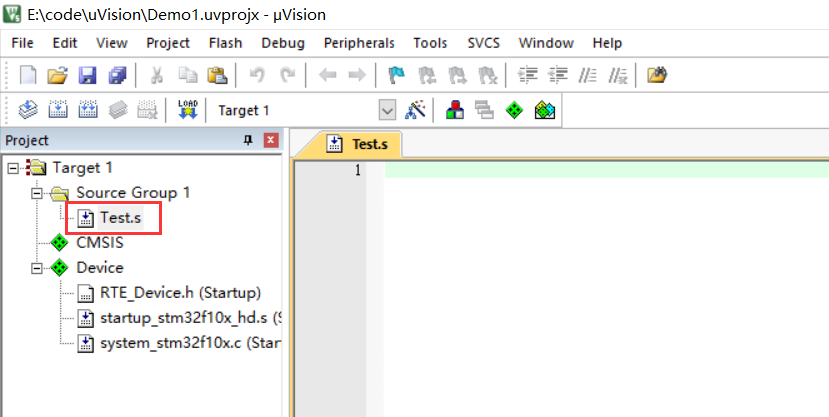The height and width of the screenshot is (417, 829).
Task: Open the Peripherals menu
Action: pyautogui.click(x=359, y=43)
